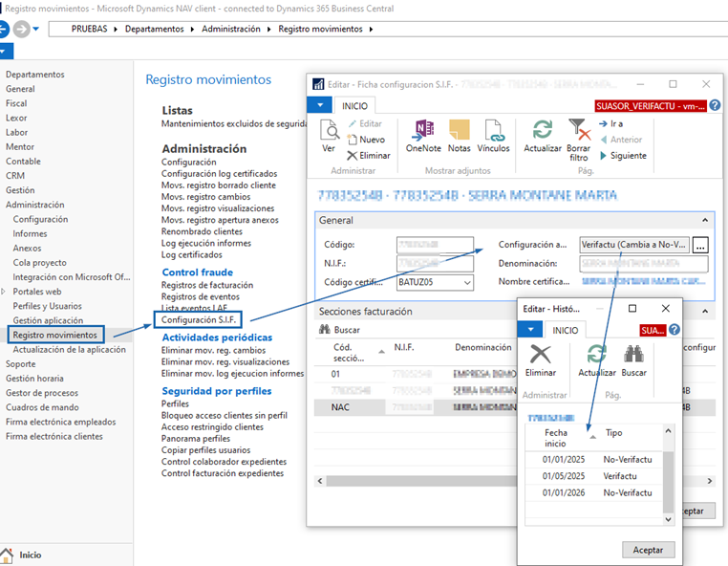The image size is (728, 566).
Task: Click the ellipsis button beside Configuración actual
Action: click(700, 244)
